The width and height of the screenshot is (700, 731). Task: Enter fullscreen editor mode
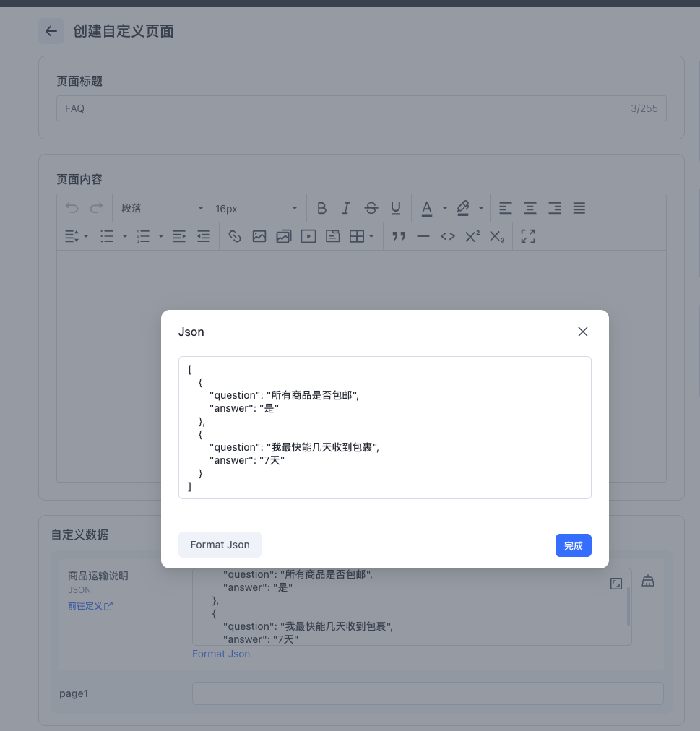tap(528, 236)
